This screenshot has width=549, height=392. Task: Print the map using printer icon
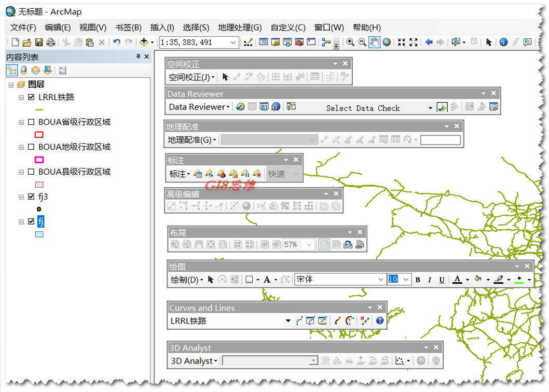[x=51, y=43]
